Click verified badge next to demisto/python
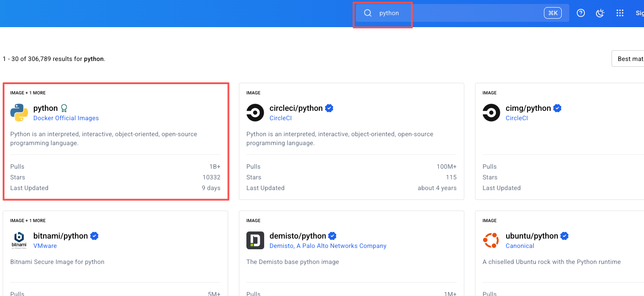This screenshot has width=644, height=296. click(x=332, y=236)
